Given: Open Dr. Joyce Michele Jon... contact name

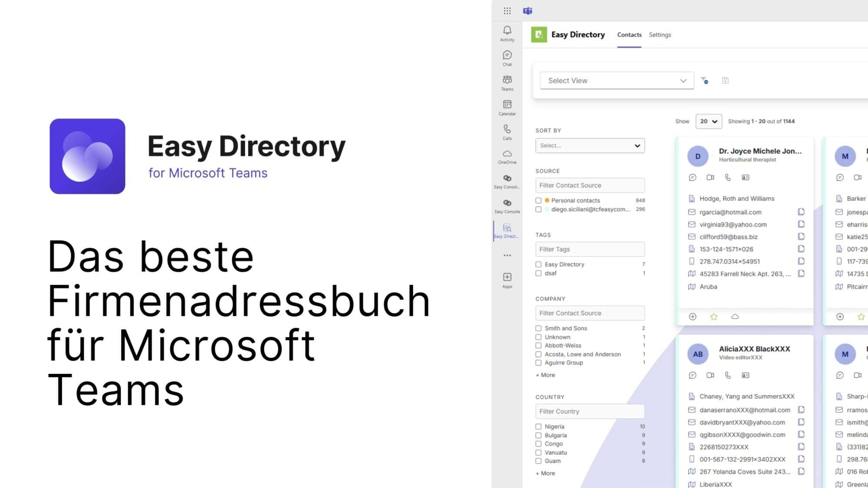Looking at the screenshot, I should (760, 151).
